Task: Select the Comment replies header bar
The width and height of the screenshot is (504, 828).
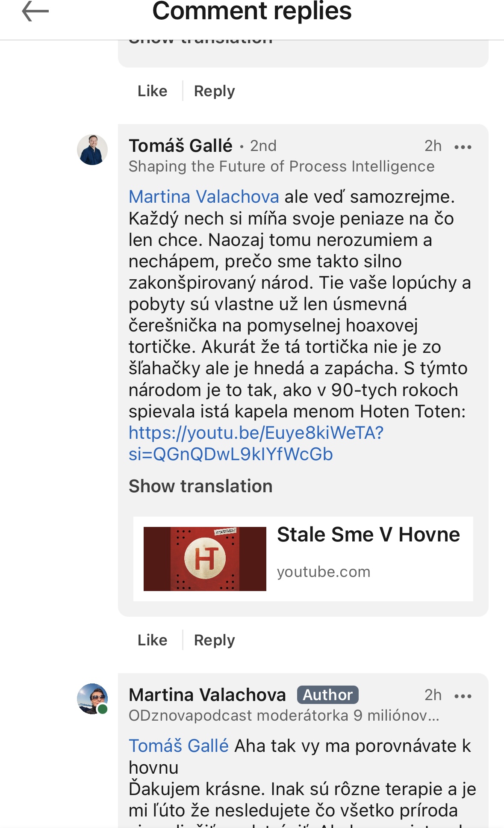Action: click(x=252, y=12)
